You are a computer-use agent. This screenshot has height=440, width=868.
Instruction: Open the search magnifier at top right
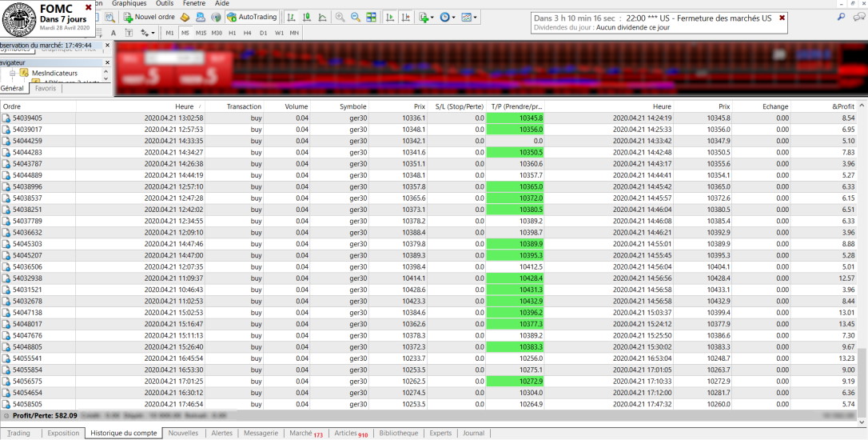[x=842, y=17]
